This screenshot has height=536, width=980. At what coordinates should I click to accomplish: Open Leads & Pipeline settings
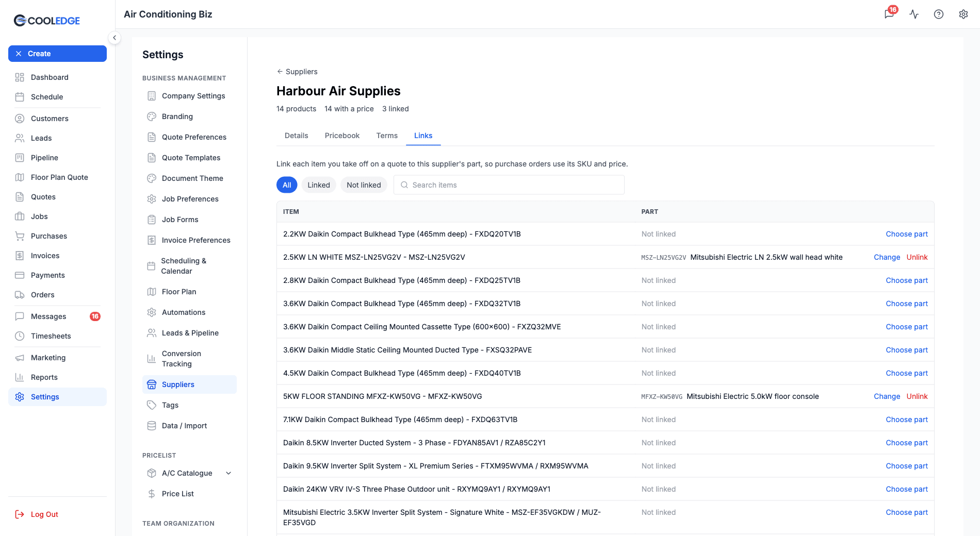tap(189, 333)
